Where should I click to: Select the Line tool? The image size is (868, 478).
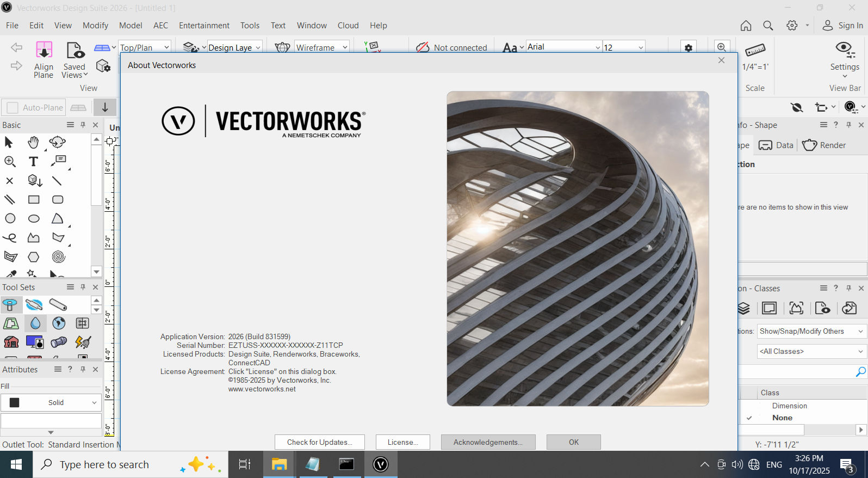(x=57, y=181)
